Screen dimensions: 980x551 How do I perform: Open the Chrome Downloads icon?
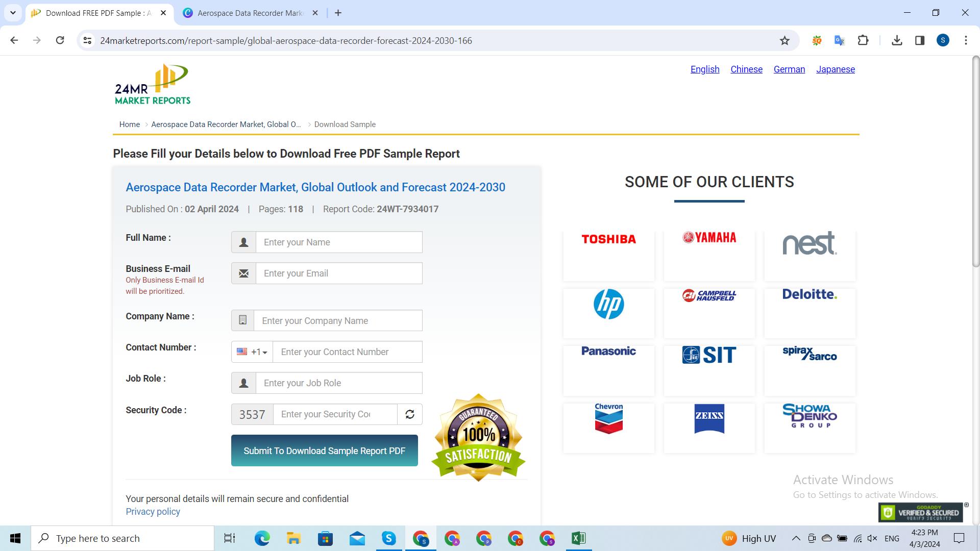pos(897,40)
